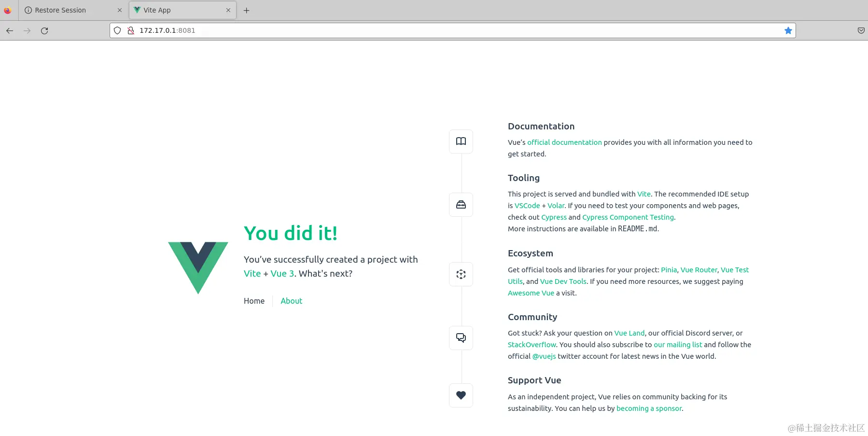The image size is (868, 436).
Task: Visit the Awesome Vue link
Action: [x=531, y=293]
